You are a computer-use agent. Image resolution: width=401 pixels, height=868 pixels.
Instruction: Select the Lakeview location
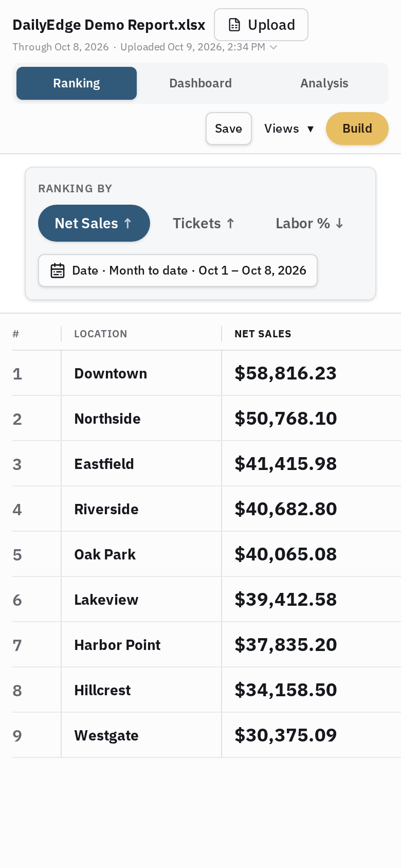pos(106,600)
